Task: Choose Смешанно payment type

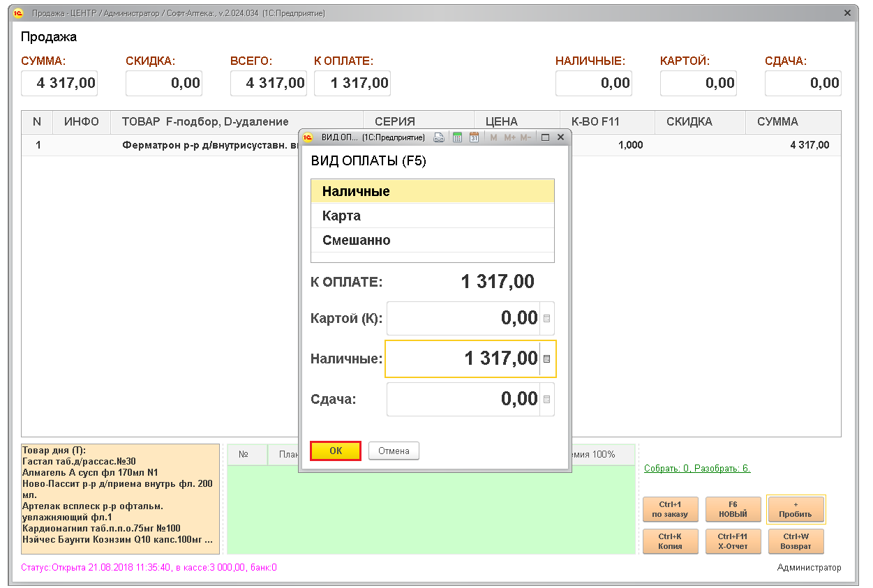Action: click(432, 240)
